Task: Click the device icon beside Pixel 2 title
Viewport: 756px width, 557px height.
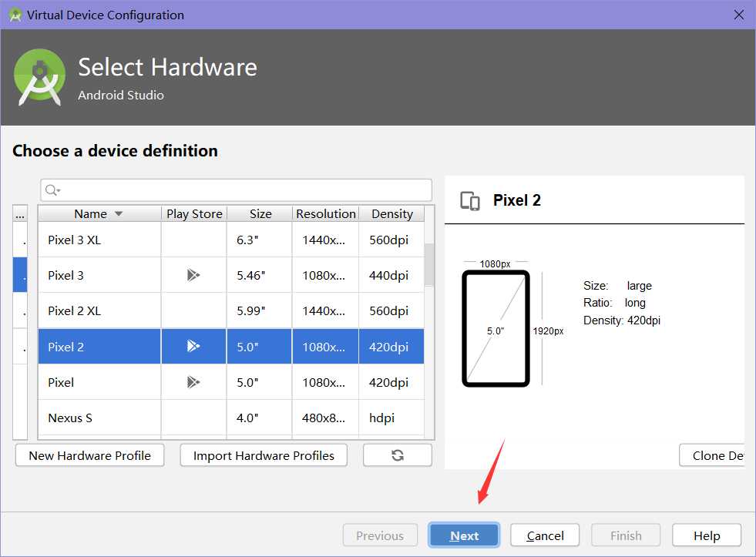Action: pyautogui.click(x=470, y=201)
